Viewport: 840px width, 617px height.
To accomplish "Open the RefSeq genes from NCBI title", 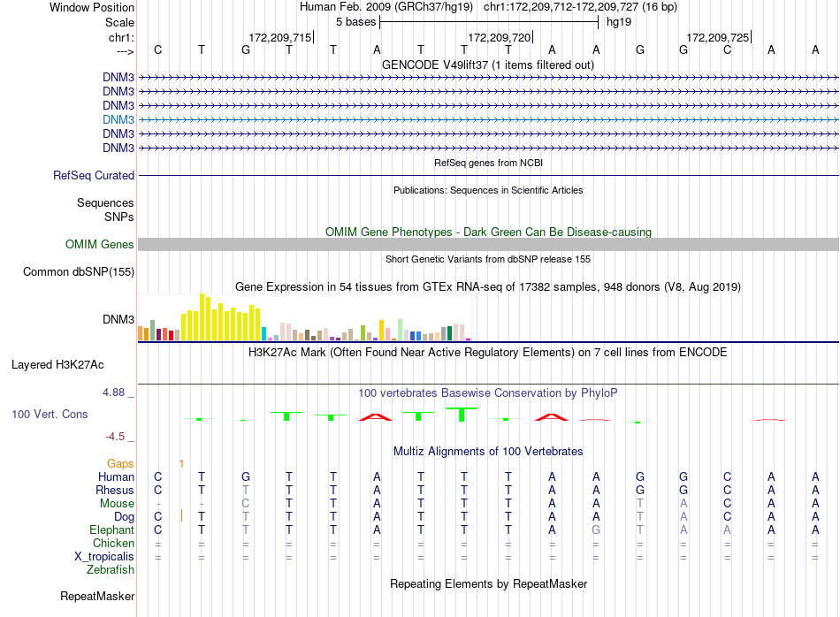I will [x=488, y=163].
